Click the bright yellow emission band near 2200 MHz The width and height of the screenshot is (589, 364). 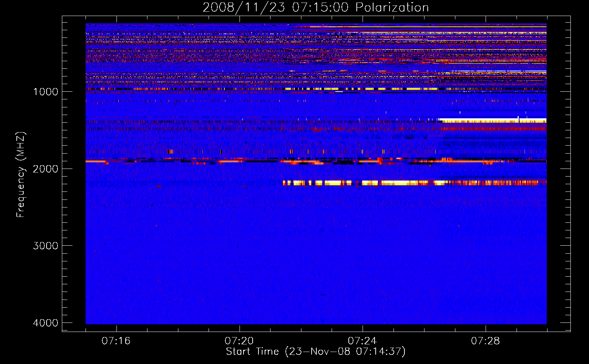point(415,183)
